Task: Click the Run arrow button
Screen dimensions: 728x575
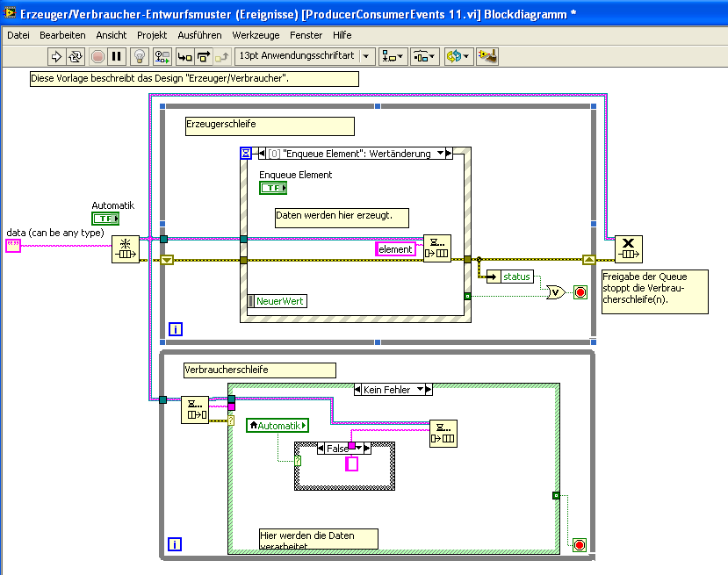Action: click(x=56, y=56)
